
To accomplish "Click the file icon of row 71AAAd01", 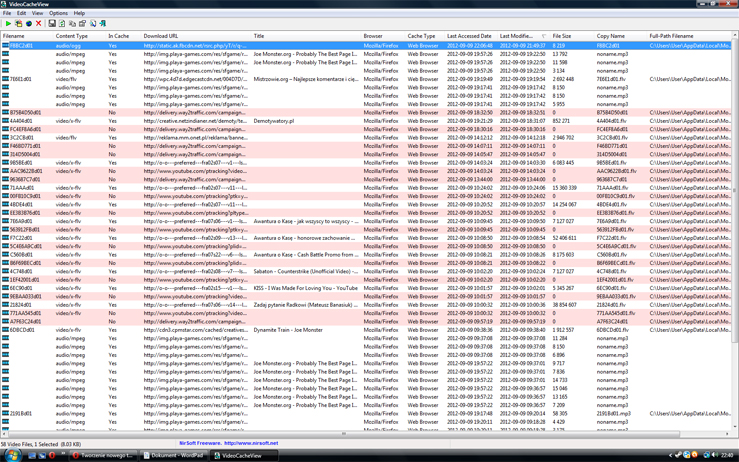I will coord(6,188).
